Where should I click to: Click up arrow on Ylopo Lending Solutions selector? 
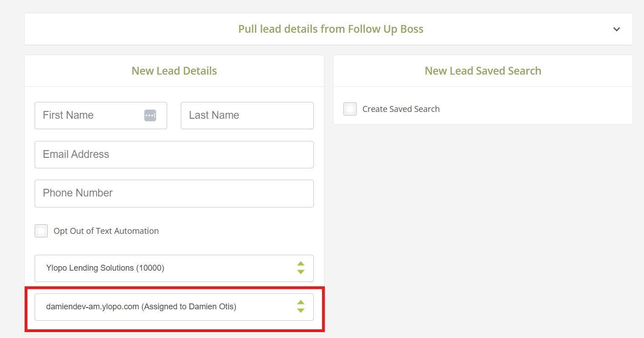(301, 264)
